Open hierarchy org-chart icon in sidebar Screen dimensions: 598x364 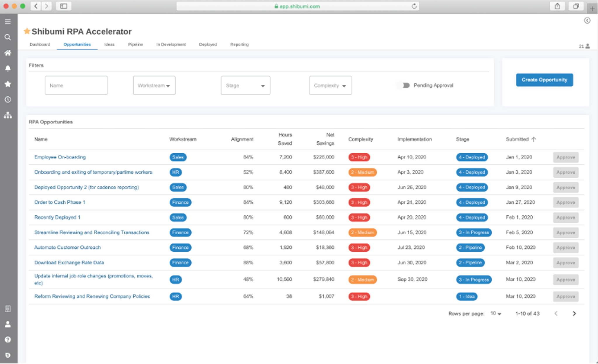coord(8,115)
